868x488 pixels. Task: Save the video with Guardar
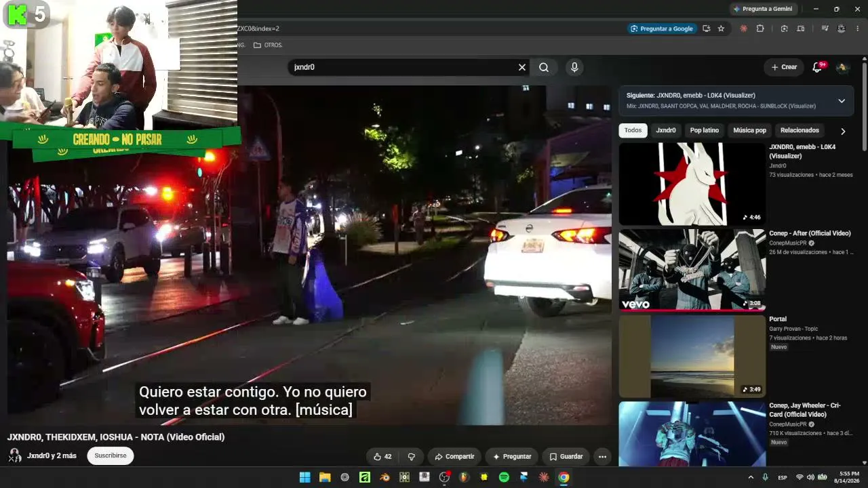(566, 457)
